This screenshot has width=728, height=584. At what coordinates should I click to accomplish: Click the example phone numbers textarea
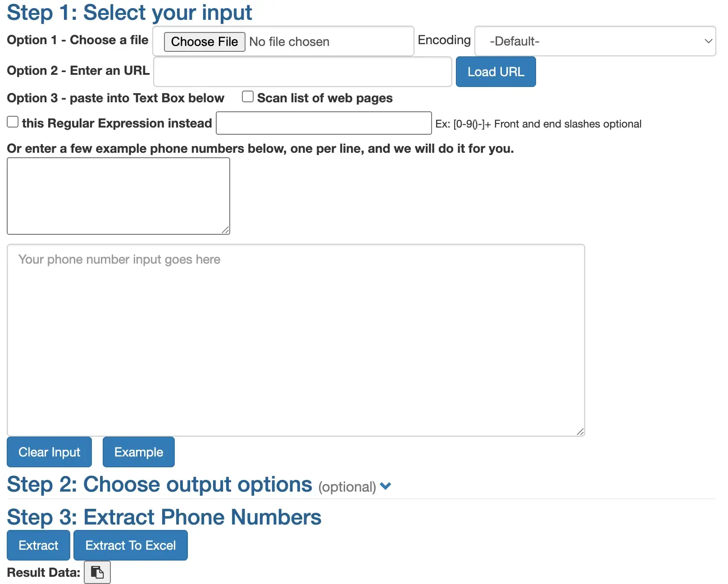(118, 196)
